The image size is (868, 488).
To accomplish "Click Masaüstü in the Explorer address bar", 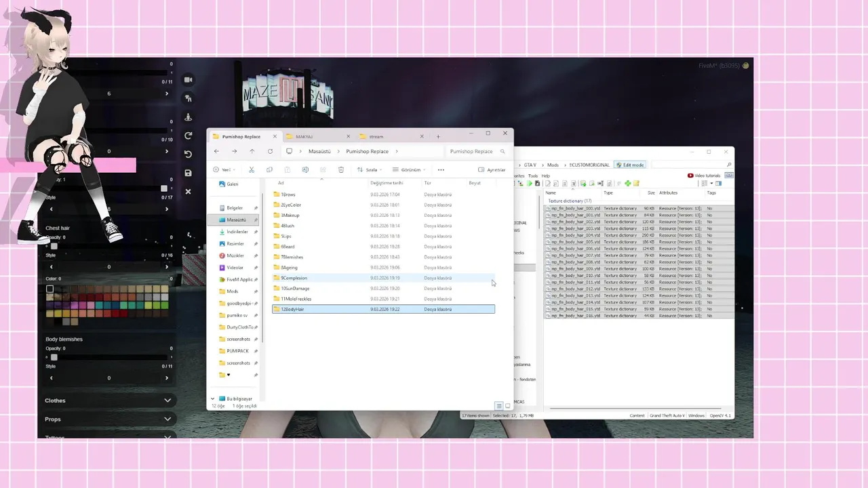I will pos(319,151).
